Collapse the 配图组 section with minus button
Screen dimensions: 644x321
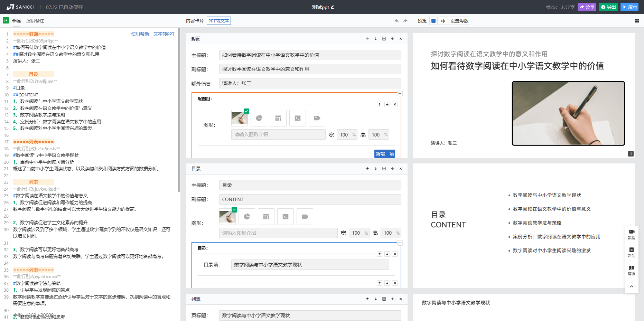coord(400,93)
